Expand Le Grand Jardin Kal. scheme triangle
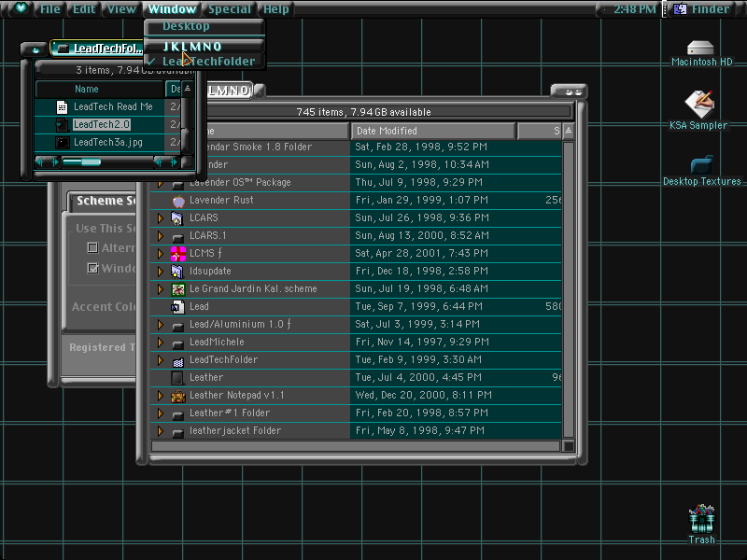747x560 pixels. [x=161, y=289]
